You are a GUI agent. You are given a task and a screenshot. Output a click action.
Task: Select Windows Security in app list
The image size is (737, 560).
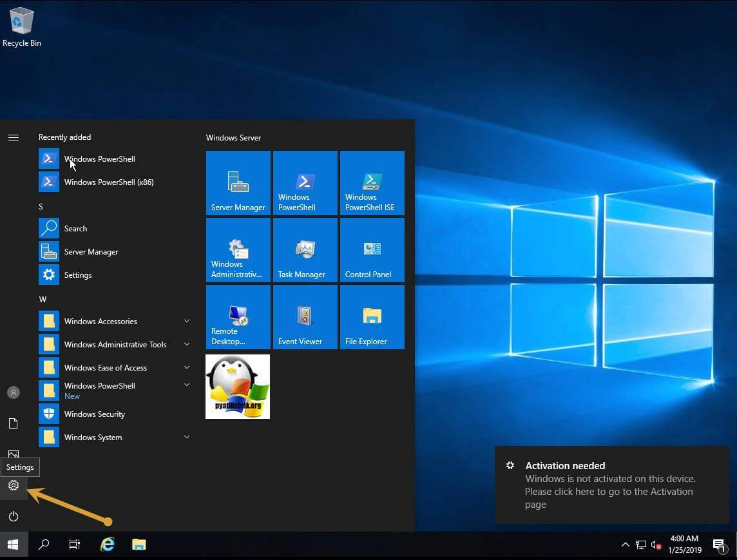(94, 414)
